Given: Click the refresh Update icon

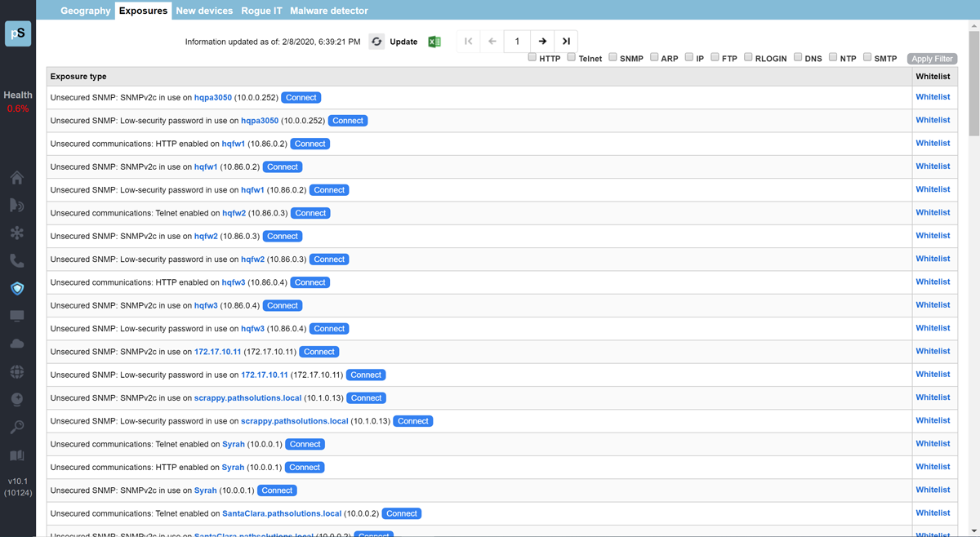Looking at the screenshot, I should click(x=376, y=42).
